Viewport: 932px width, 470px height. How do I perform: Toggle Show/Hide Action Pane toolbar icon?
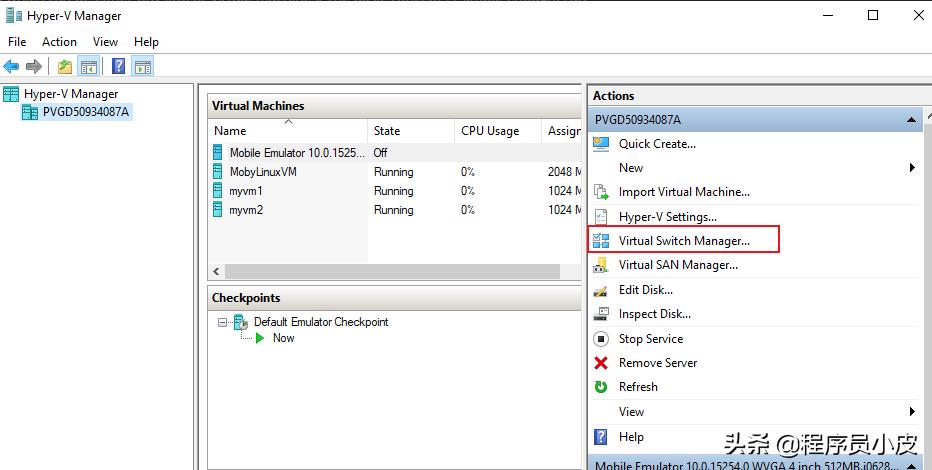(143, 67)
